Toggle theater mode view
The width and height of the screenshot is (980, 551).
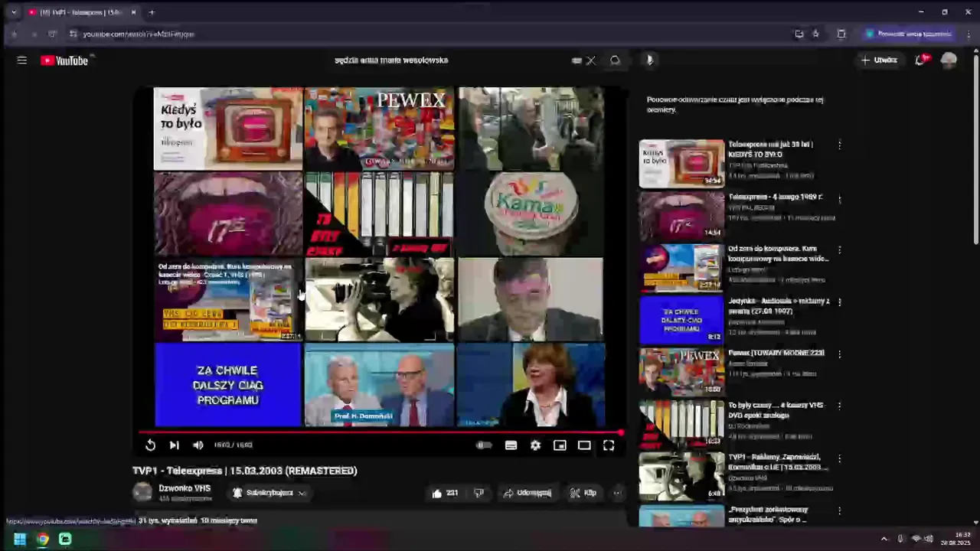point(584,445)
